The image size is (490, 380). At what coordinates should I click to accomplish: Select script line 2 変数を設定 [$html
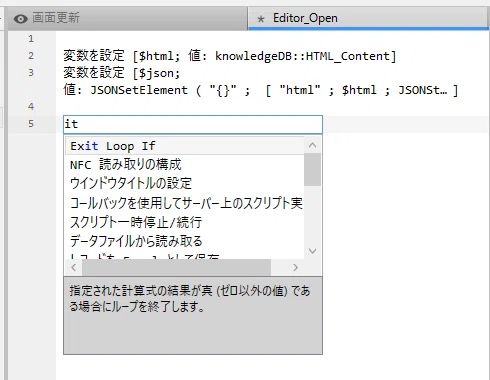(x=230, y=56)
